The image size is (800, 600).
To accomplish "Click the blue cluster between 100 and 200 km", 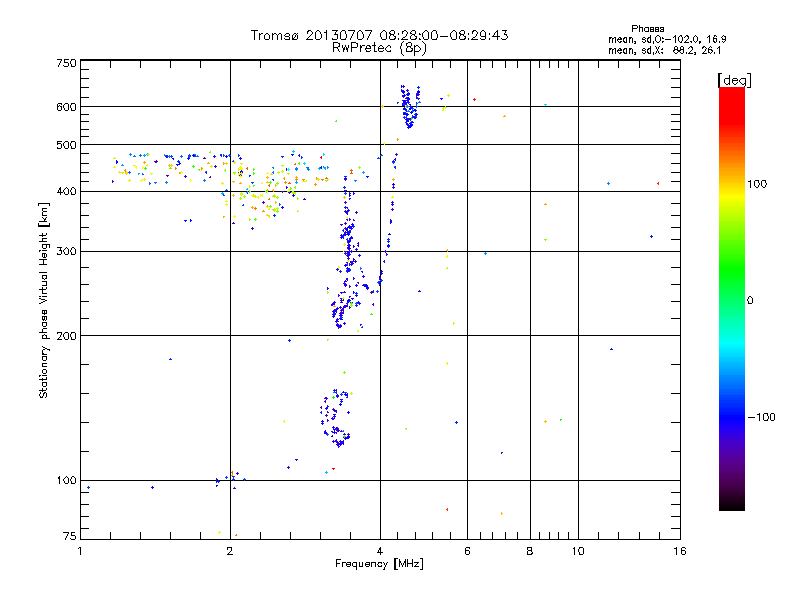I will pyautogui.click(x=336, y=418).
